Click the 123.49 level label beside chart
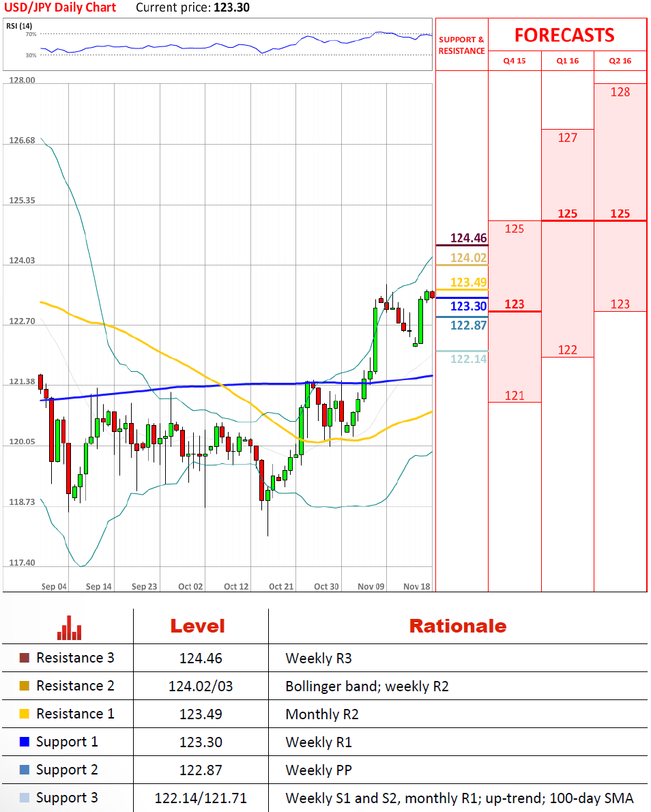 [x=468, y=282]
